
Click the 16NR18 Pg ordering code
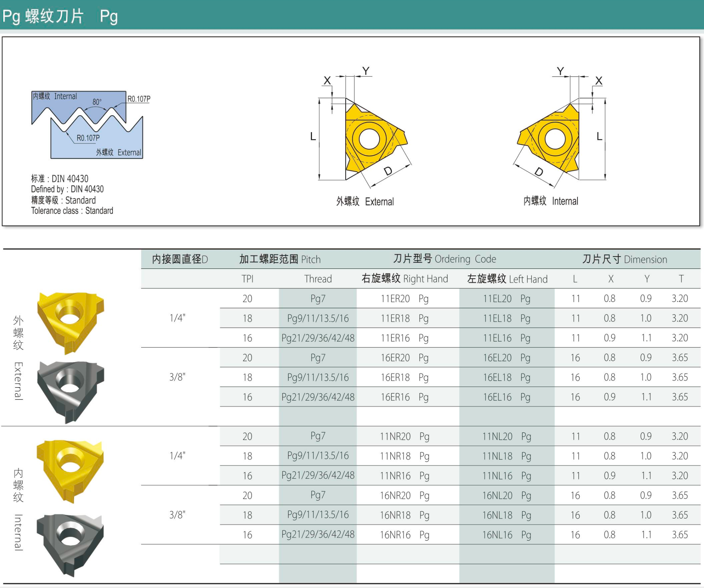click(x=404, y=515)
